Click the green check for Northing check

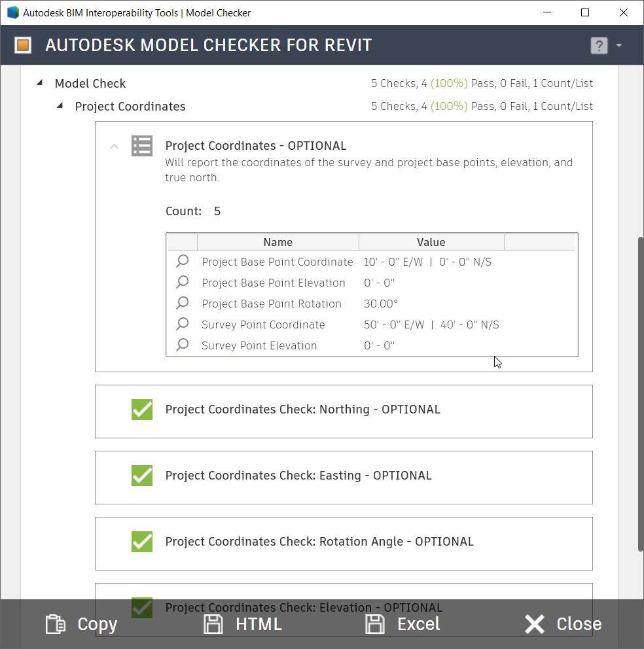point(141,409)
